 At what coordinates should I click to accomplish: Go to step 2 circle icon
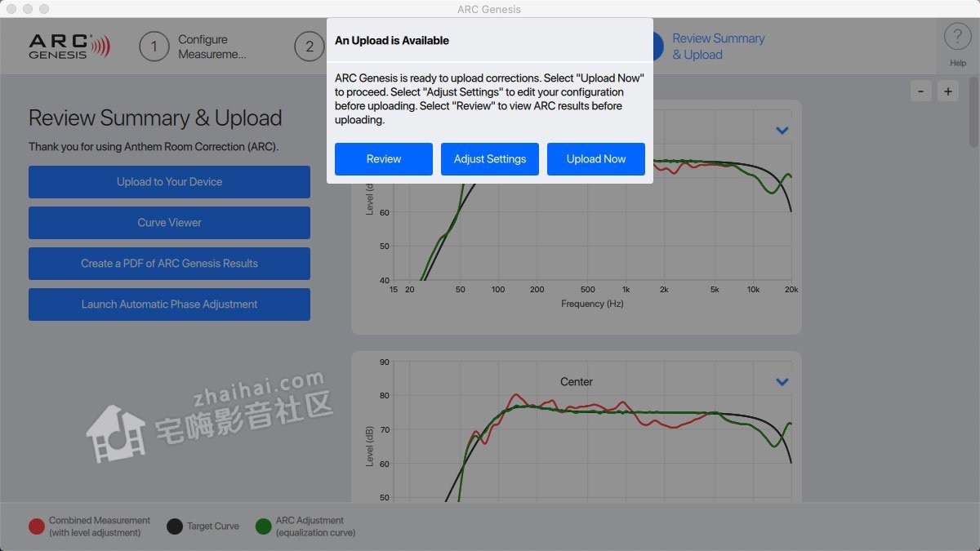310,47
